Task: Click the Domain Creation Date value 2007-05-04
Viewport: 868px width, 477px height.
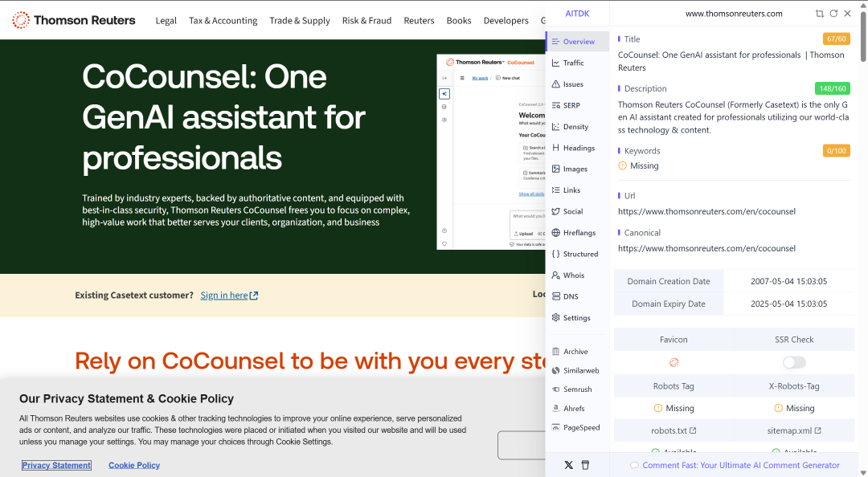Action: [789, 281]
